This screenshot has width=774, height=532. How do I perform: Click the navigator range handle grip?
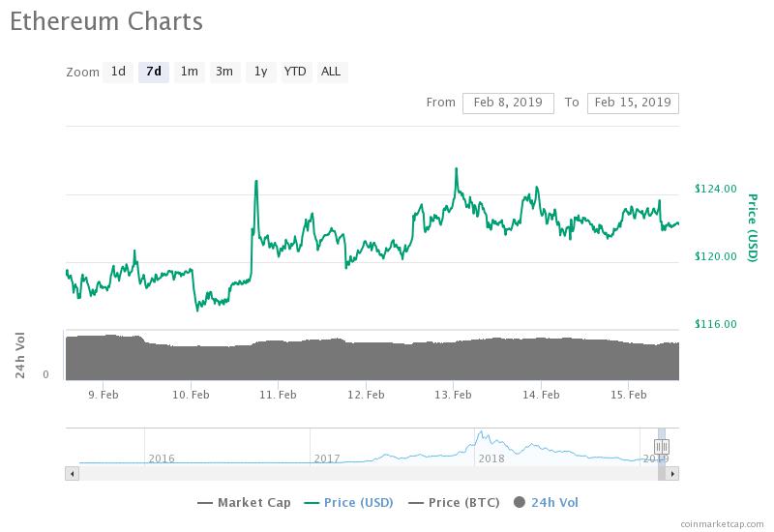(x=662, y=447)
